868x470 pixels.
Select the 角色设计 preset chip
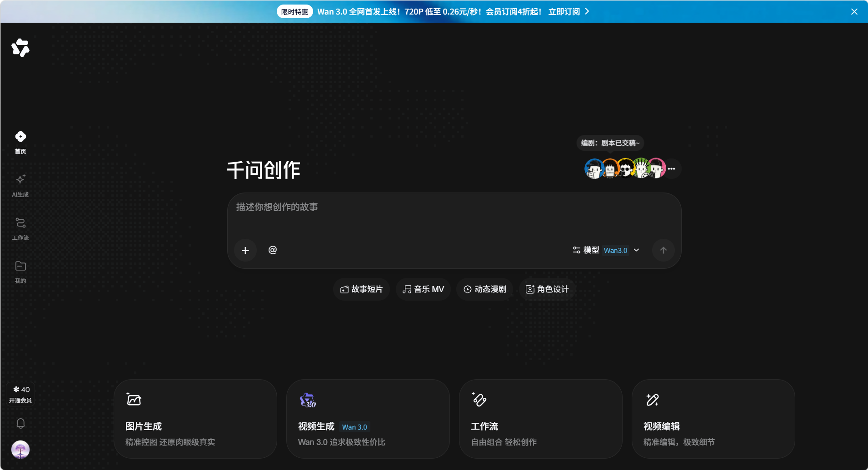tap(547, 289)
